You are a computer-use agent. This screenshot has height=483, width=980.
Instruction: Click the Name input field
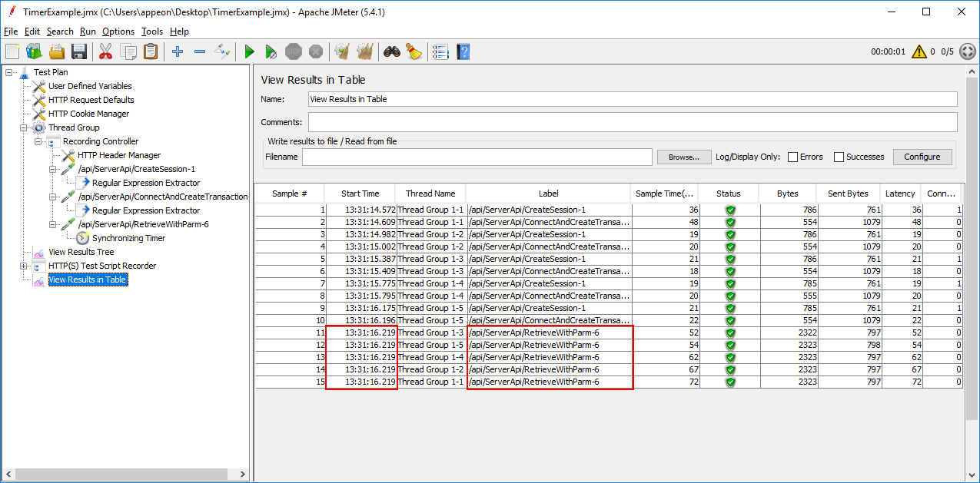633,99
